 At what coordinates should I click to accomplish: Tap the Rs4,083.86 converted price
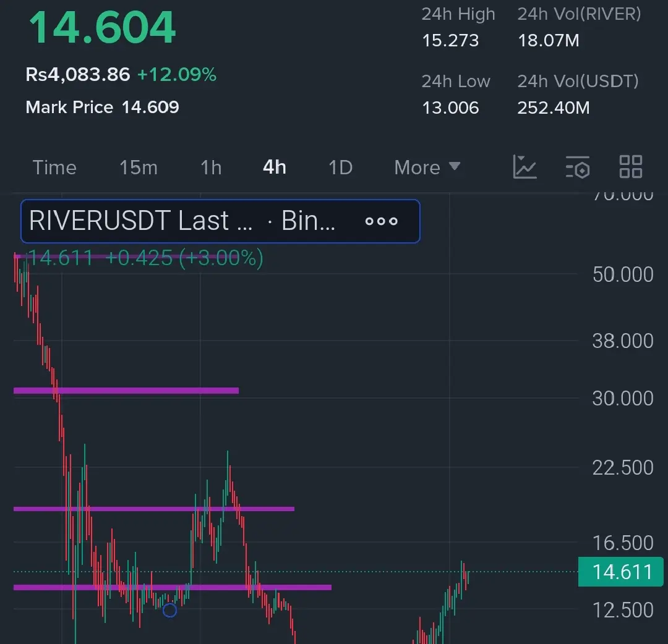77,75
